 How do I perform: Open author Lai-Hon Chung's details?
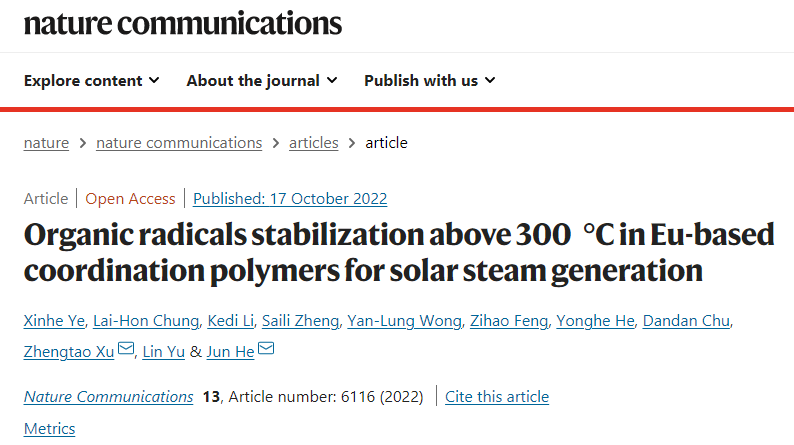point(147,320)
